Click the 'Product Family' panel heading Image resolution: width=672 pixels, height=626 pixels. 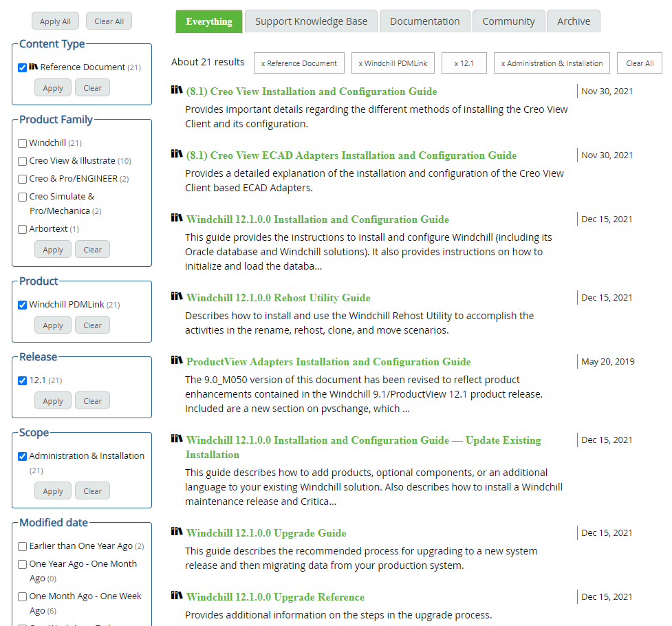(x=56, y=119)
